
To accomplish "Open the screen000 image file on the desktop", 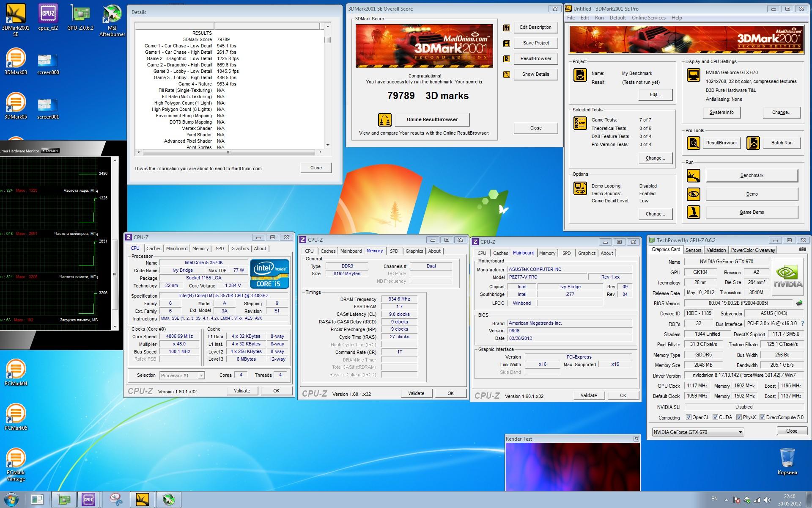I will coord(48,63).
